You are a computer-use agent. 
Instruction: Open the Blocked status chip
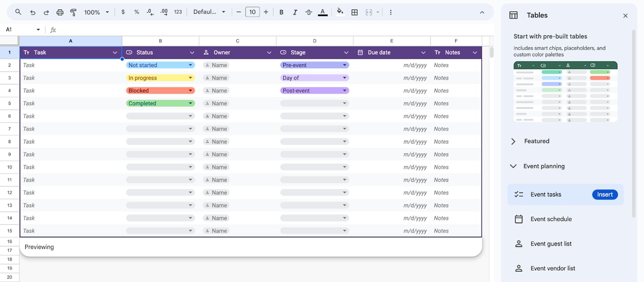coord(160,91)
